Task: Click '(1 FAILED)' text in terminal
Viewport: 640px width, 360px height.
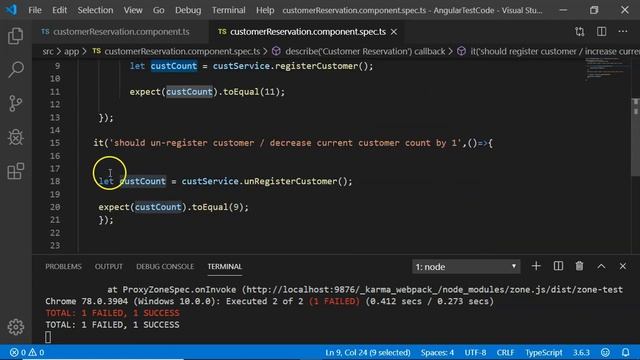Action: [334, 301]
